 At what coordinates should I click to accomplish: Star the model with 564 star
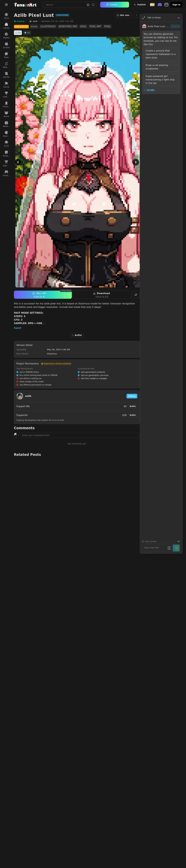pos(123,15)
